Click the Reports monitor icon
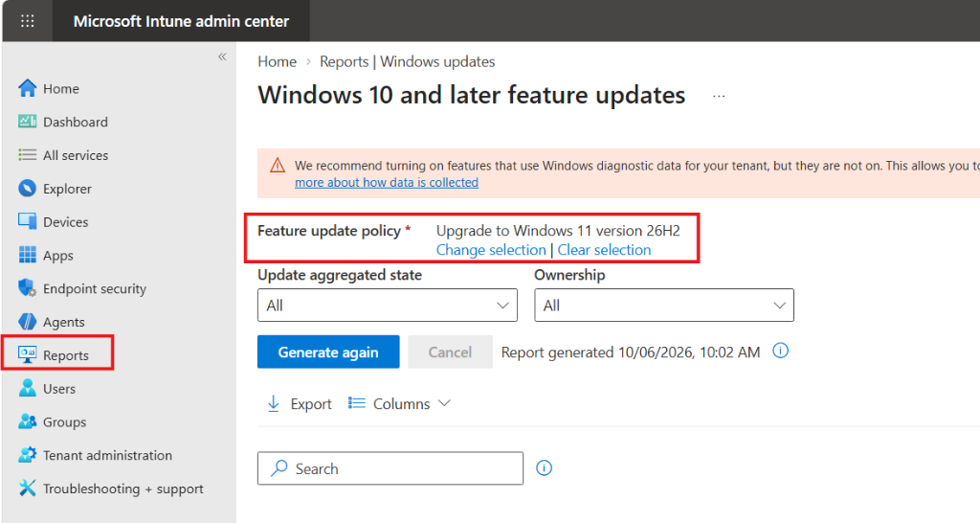The image size is (980, 523). pos(27,354)
